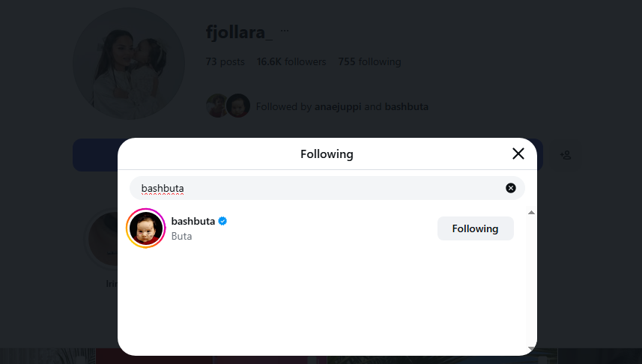Screen dimensions: 642x364
Task: Open bashbuta's story from the avatar ring
Action: click(x=146, y=228)
